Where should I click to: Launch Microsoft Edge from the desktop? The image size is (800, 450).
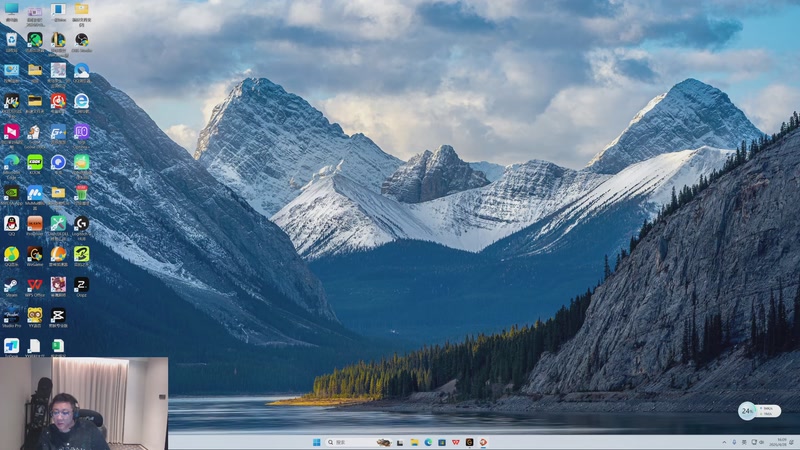11,162
